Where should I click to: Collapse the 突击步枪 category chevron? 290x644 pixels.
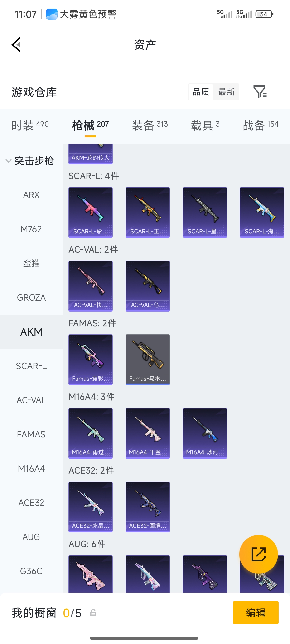tap(9, 161)
